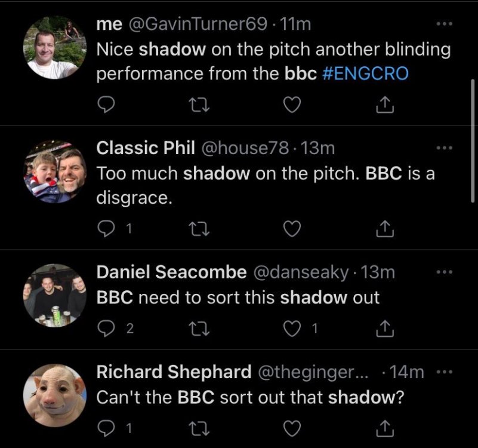This screenshot has height=448, width=478.
Task: Like Classic Phil's tweet
Action: pyautogui.click(x=291, y=228)
